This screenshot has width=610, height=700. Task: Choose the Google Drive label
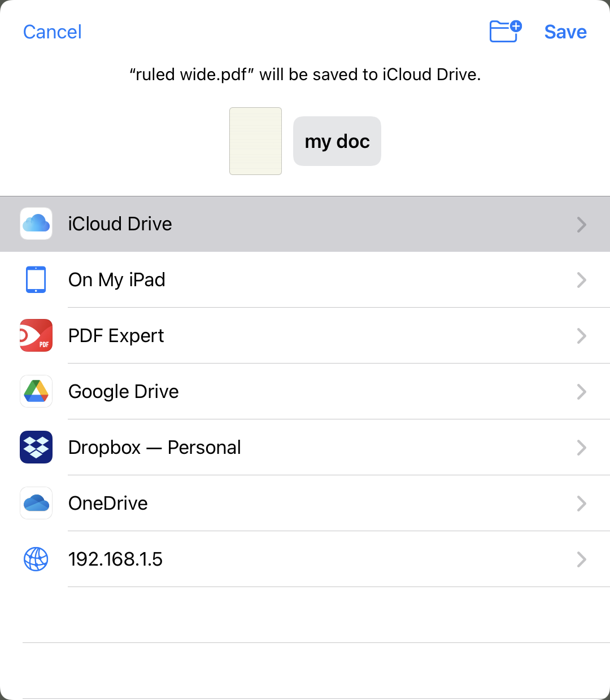pos(123,392)
